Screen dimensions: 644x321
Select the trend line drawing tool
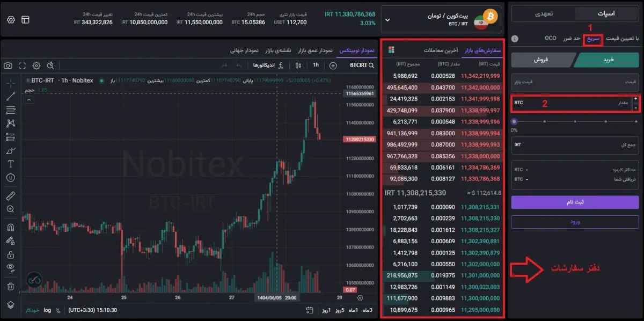11,97
